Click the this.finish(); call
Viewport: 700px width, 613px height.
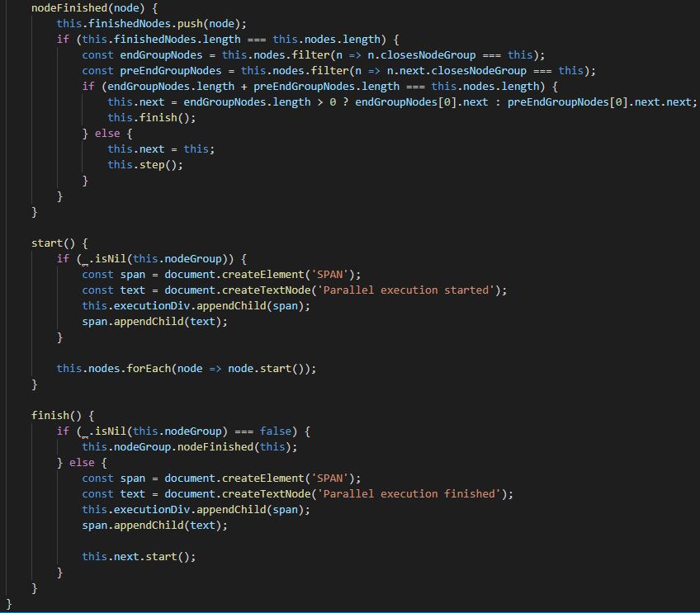(151, 118)
